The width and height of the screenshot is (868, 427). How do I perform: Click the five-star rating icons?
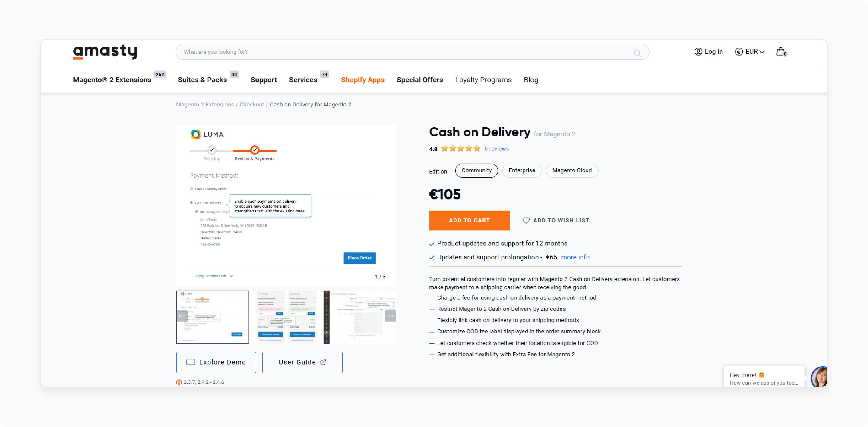click(x=461, y=149)
